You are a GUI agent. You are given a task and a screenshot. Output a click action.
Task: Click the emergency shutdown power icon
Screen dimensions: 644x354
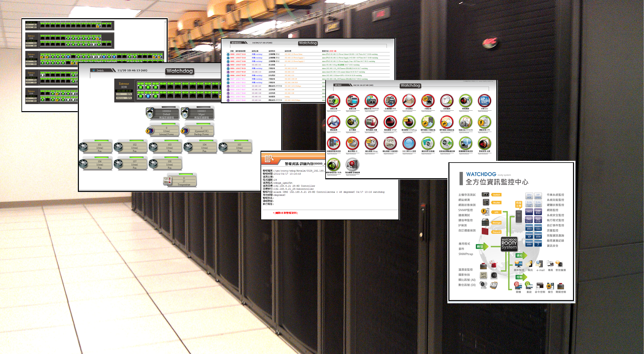point(352,165)
